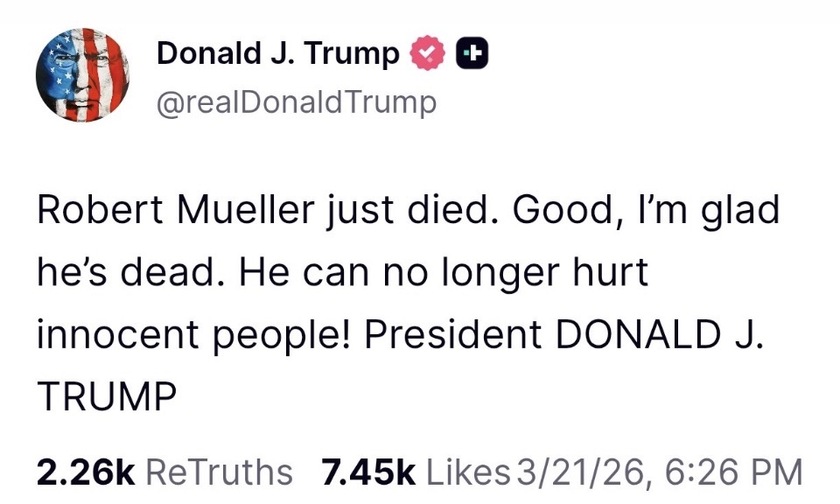840x504 pixels.
Task: Click the ReTruths label text
Action: pos(219,469)
